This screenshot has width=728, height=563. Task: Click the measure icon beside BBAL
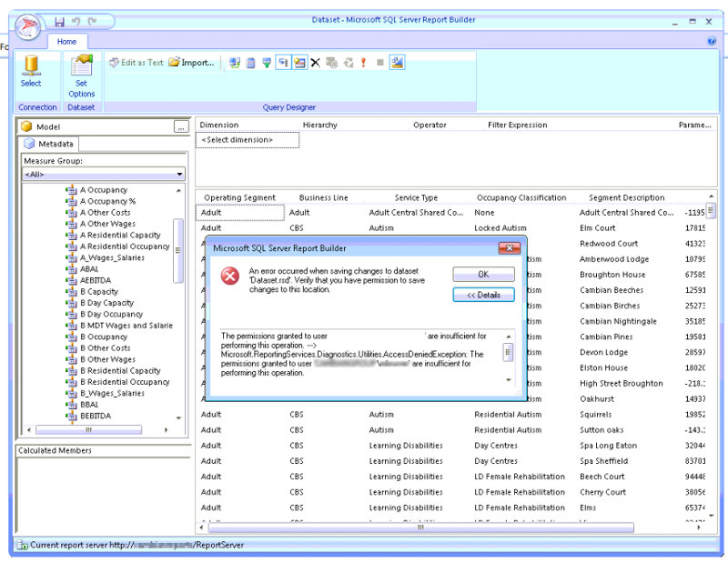pyautogui.click(x=72, y=405)
